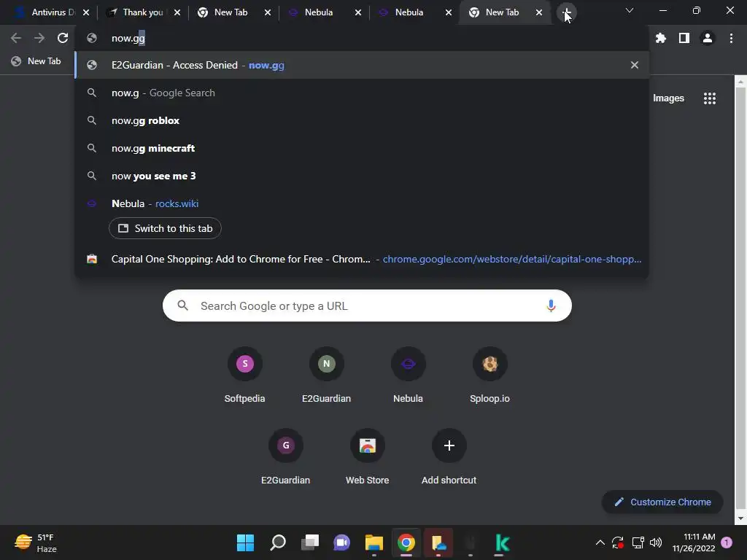The image size is (747, 560).
Task: Close the active New Tab tab
Action: point(539,12)
